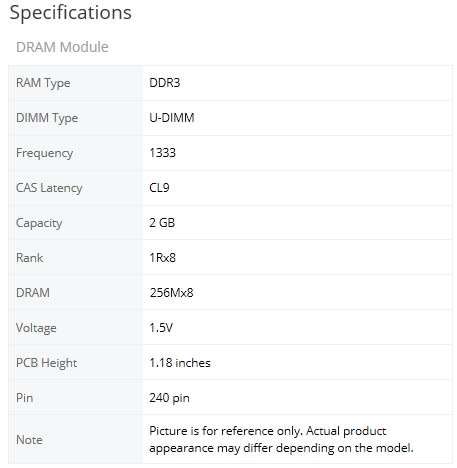This screenshot has width=457, height=468.
Task: Click the 1.18 inches PCB height value
Action: (180, 363)
